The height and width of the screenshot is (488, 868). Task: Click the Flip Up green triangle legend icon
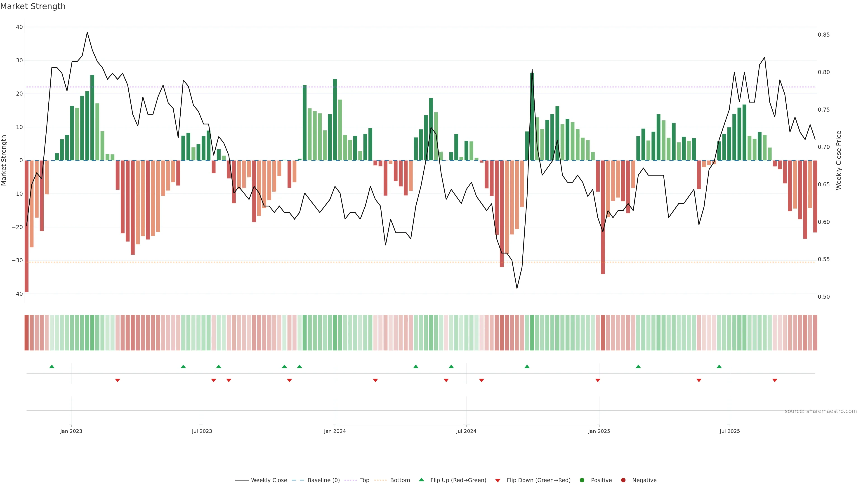(421, 480)
